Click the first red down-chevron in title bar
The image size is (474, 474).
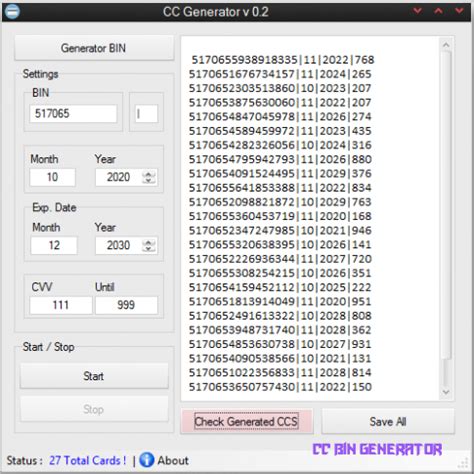click(x=417, y=11)
